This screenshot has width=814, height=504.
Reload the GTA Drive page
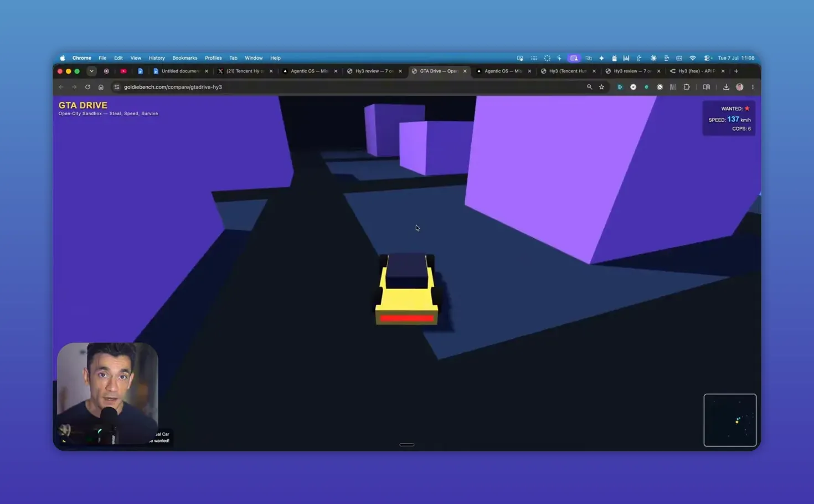click(87, 87)
